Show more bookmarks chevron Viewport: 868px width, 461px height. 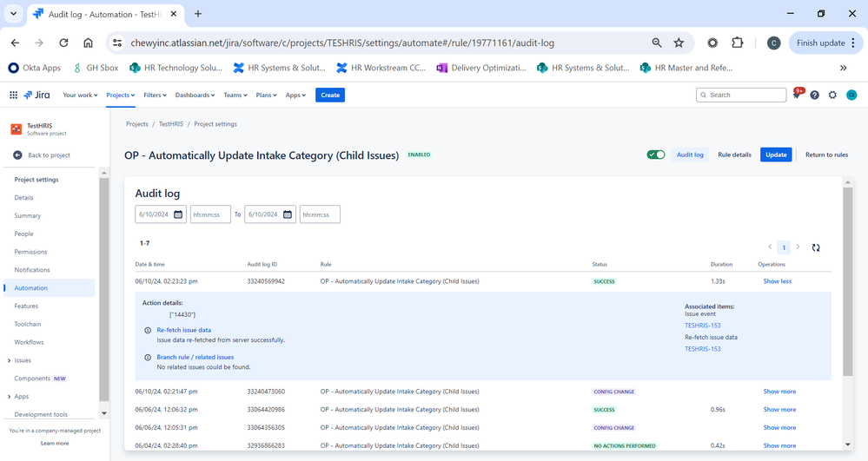coord(843,68)
